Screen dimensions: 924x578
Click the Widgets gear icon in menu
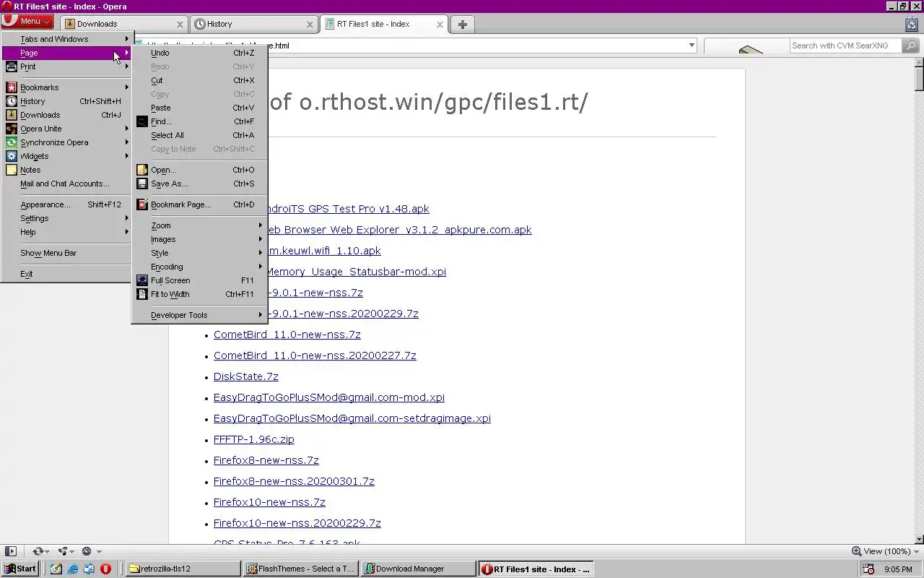(x=12, y=156)
